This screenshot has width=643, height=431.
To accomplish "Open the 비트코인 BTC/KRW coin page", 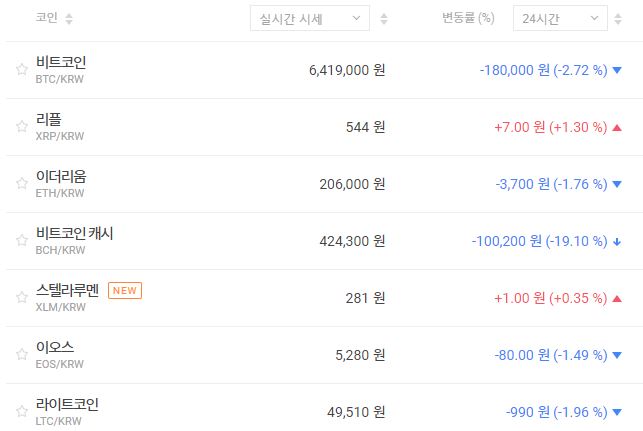I will pos(61,63).
